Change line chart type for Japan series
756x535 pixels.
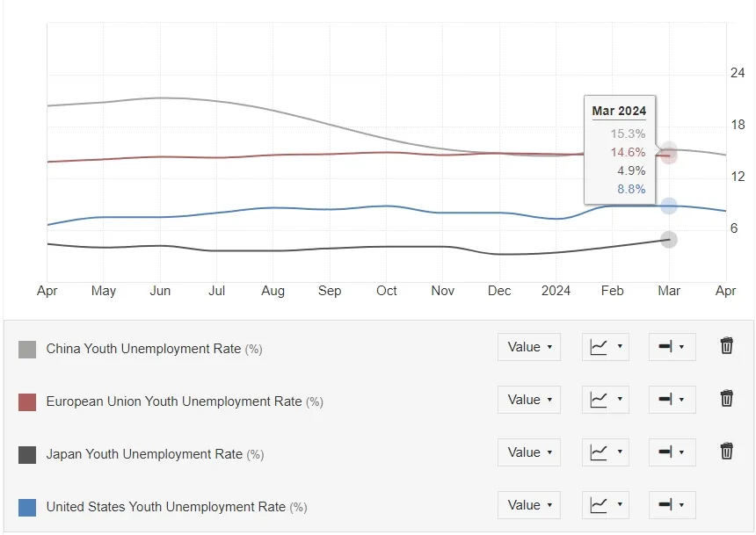[606, 452]
